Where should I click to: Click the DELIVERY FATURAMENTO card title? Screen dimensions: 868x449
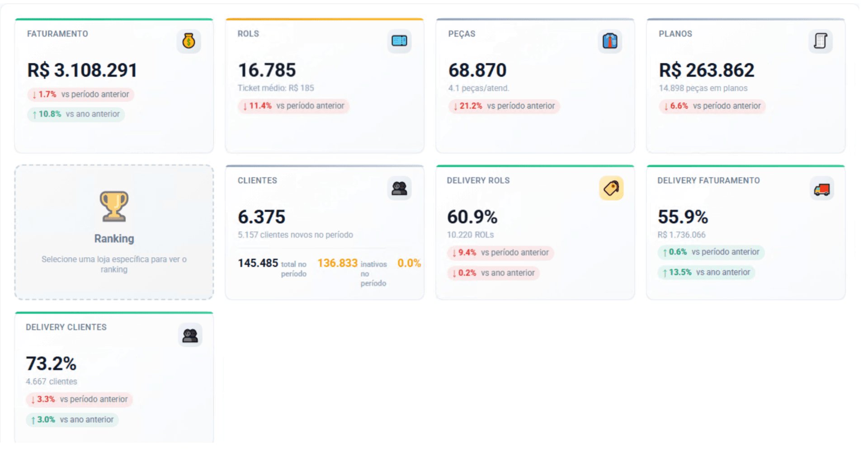click(x=708, y=180)
